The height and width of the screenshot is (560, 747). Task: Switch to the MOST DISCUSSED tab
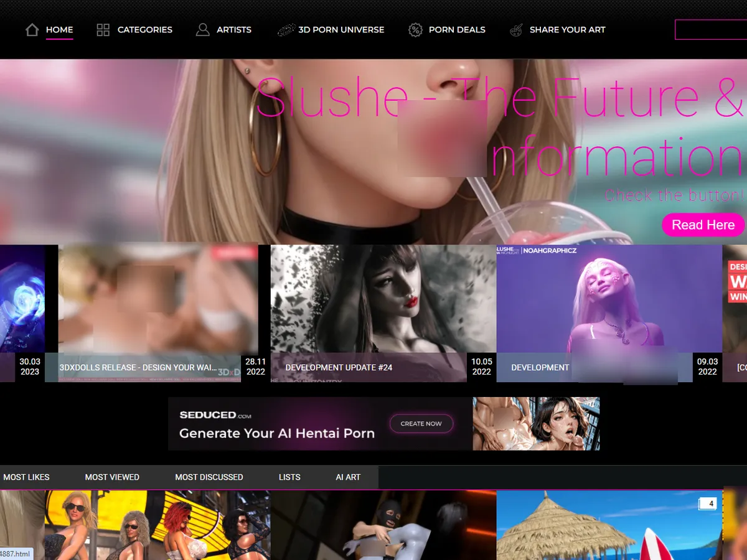coord(209,477)
